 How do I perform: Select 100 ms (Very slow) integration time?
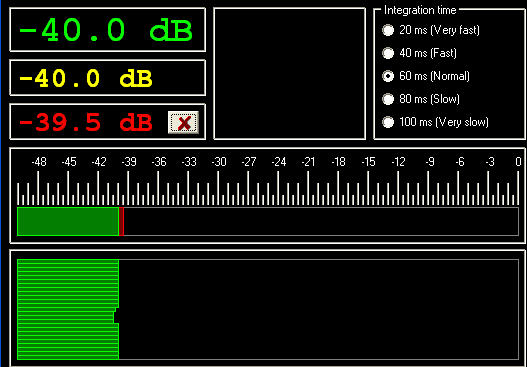coord(435,122)
